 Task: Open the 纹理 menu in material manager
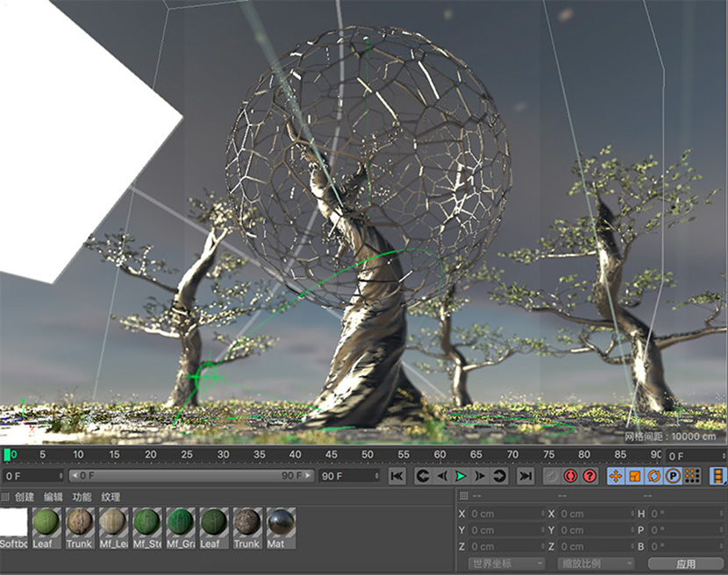click(111, 497)
